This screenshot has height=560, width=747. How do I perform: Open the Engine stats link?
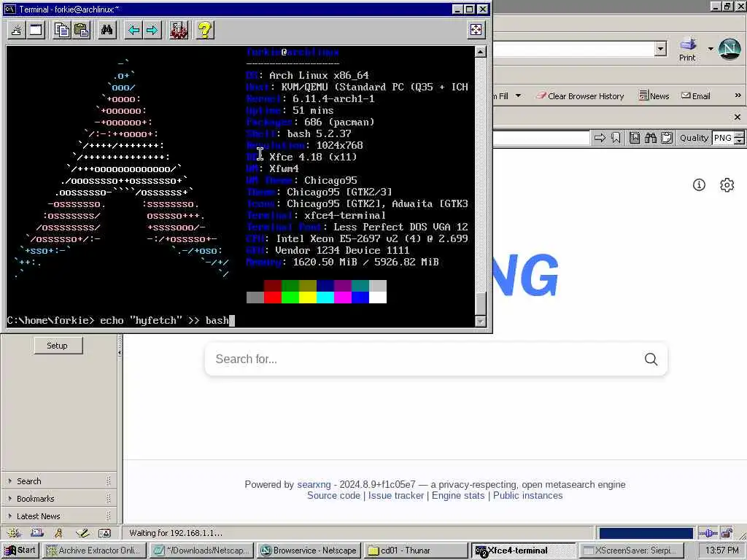pos(458,496)
